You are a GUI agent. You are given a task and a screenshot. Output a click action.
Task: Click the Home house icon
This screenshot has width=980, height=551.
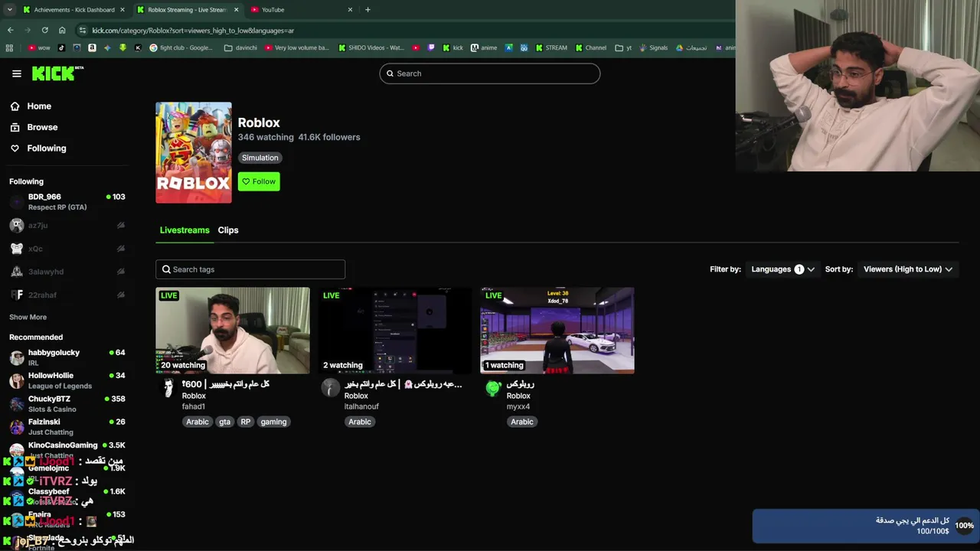pos(15,106)
